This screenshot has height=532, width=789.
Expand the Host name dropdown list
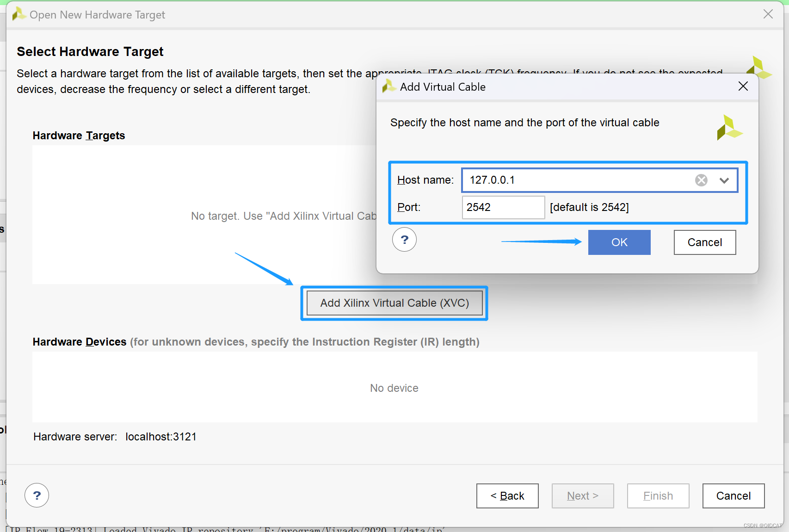(x=724, y=180)
